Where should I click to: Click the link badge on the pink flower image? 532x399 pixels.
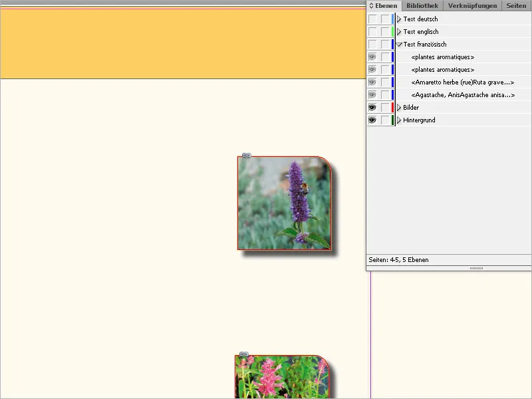pos(244,354)
